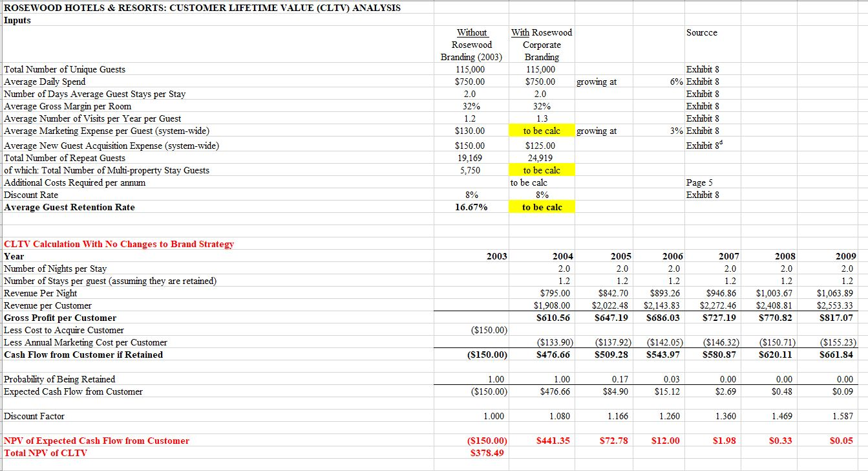Image resolution: width=868 pixels, height=471 pixels.
Task: Click the 'Total NPV of CLTV' label
Action: click(x=45, y=453)
